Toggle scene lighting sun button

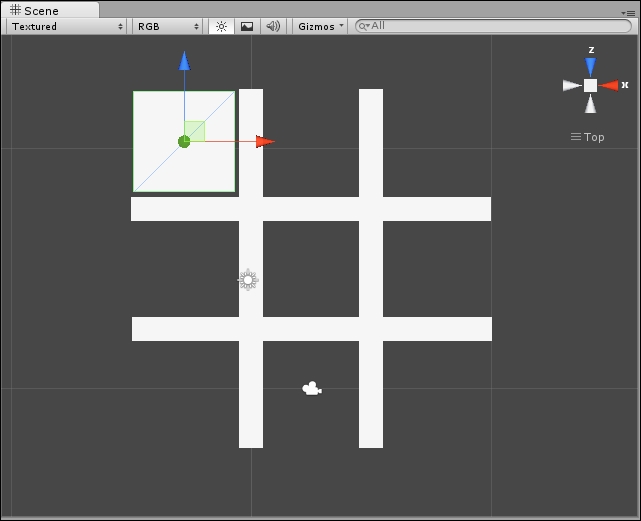(221, 27)
